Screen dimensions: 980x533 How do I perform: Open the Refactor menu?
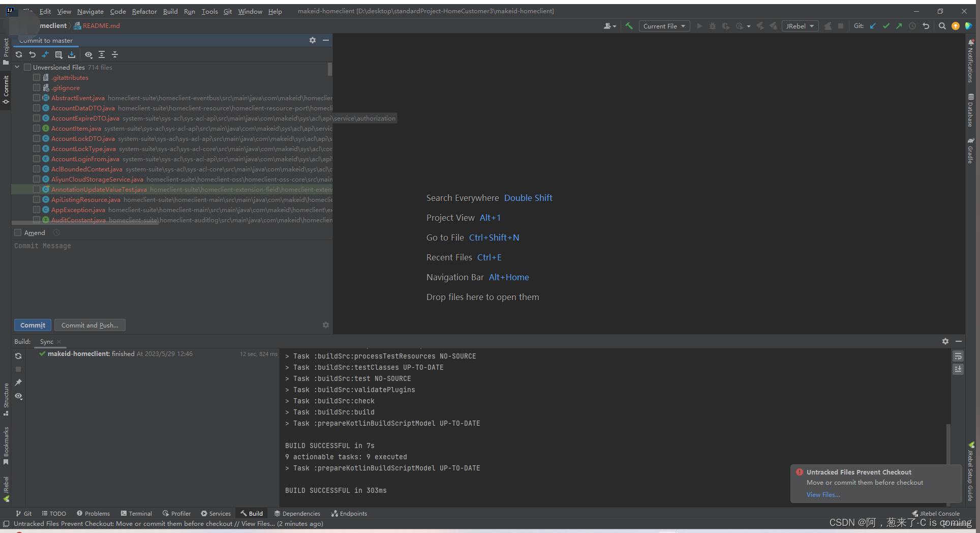(x=144, y=11)
